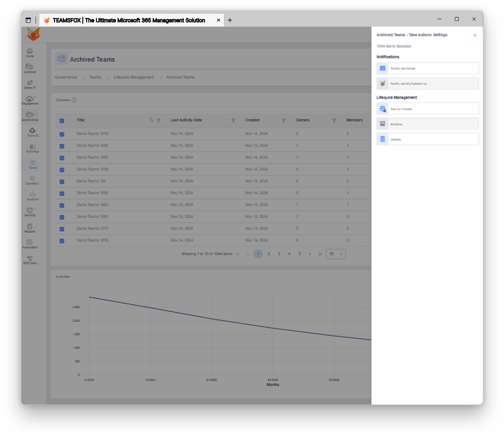Open the items-per-page dropdown showing 10
Viewport: 504px width, 436px height.
(335, 254)
